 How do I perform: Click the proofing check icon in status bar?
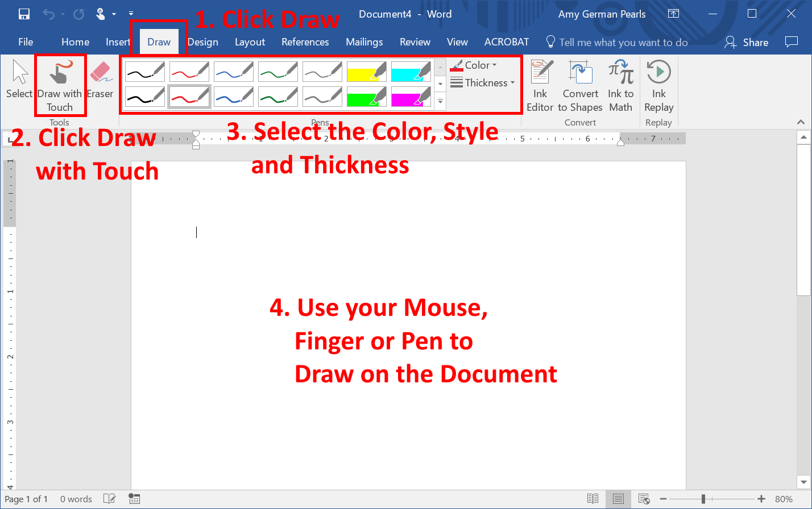coord(109,498)
